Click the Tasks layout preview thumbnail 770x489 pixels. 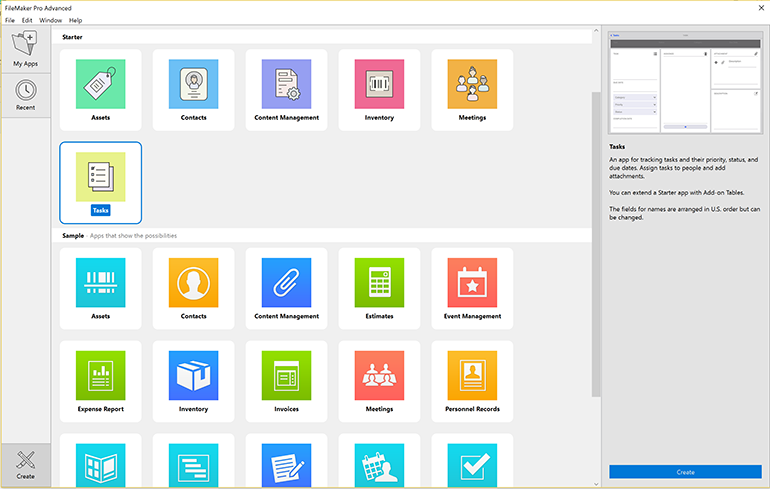click(x=686, y=82)
